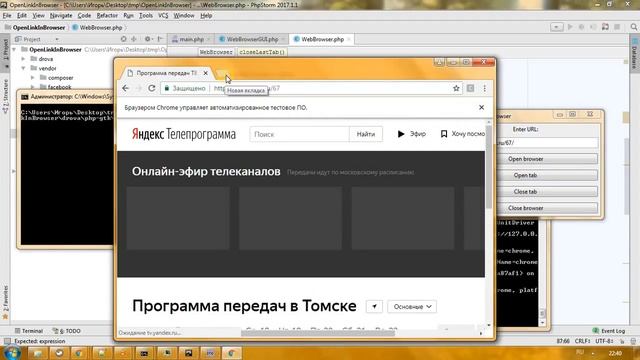640x360 pixels.
Task: Focus the Поиск search field
Action: 299,134
